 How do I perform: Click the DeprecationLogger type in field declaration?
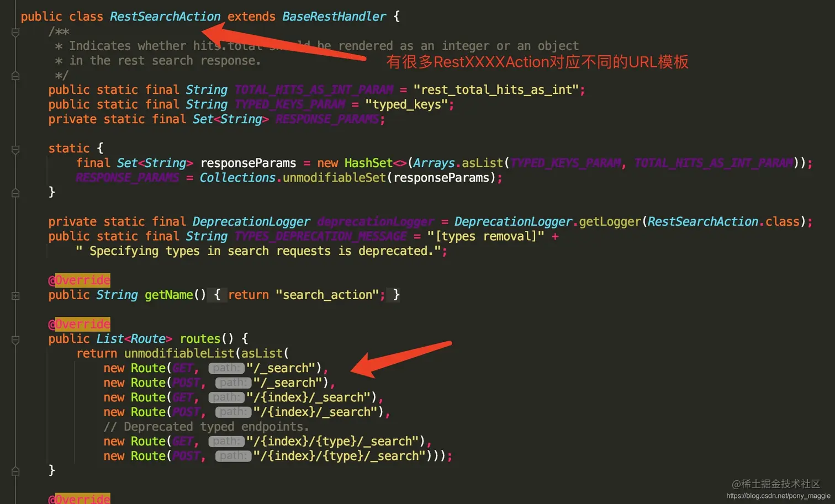coord(251,221)
